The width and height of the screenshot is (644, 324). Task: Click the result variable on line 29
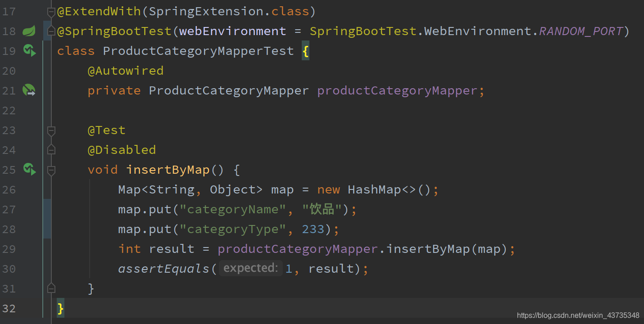[x=172, y=249]
